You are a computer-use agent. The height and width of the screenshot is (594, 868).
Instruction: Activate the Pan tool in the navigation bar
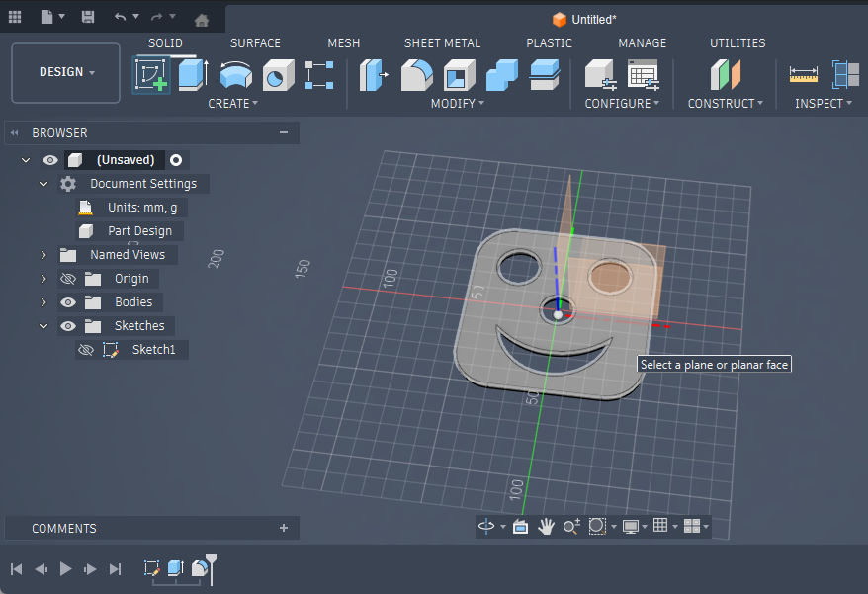click(x=547, y=526)
